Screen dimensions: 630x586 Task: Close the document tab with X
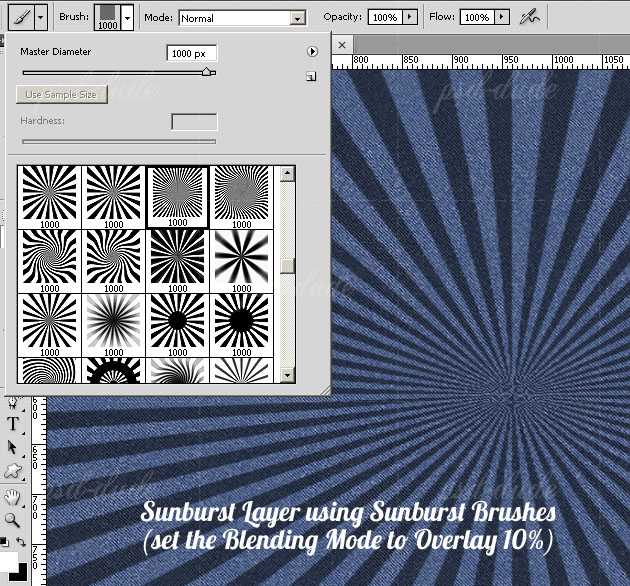click(x=342, y=45)
